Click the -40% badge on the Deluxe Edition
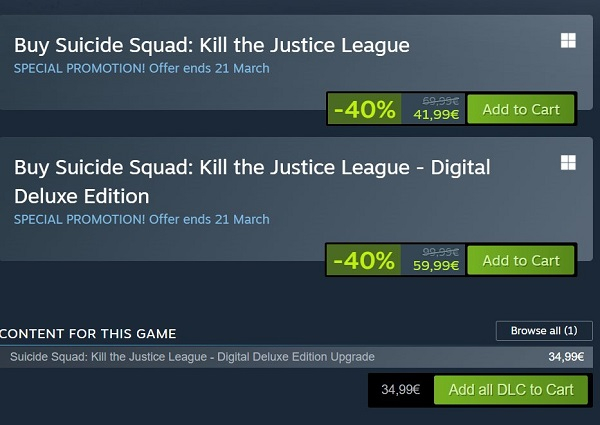The width and height of the screenshot is (600, 425). click(x=364, y=260)
